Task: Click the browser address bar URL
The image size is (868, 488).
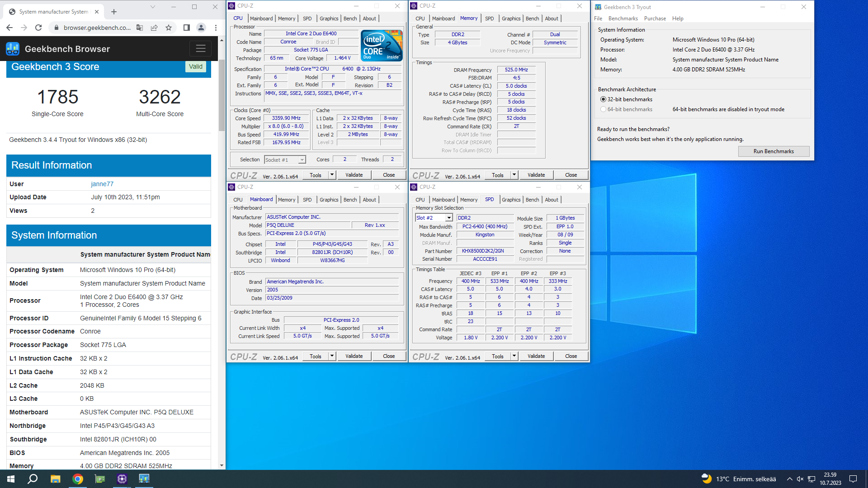Action: tap(97, 28)
